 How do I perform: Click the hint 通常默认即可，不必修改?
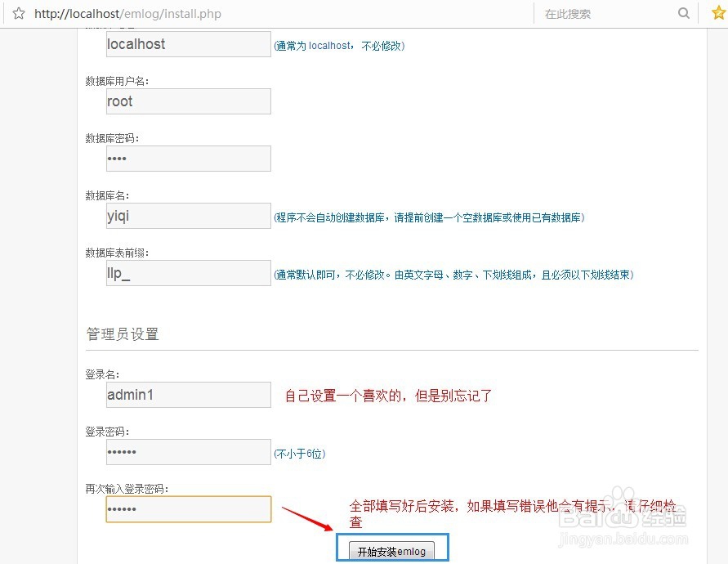click(454, 275)
